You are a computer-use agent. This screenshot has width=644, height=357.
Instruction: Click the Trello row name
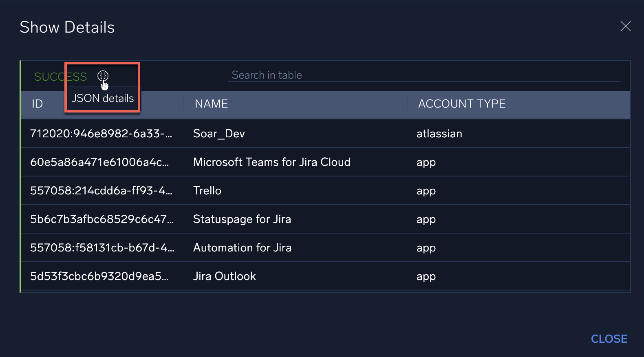207,191
